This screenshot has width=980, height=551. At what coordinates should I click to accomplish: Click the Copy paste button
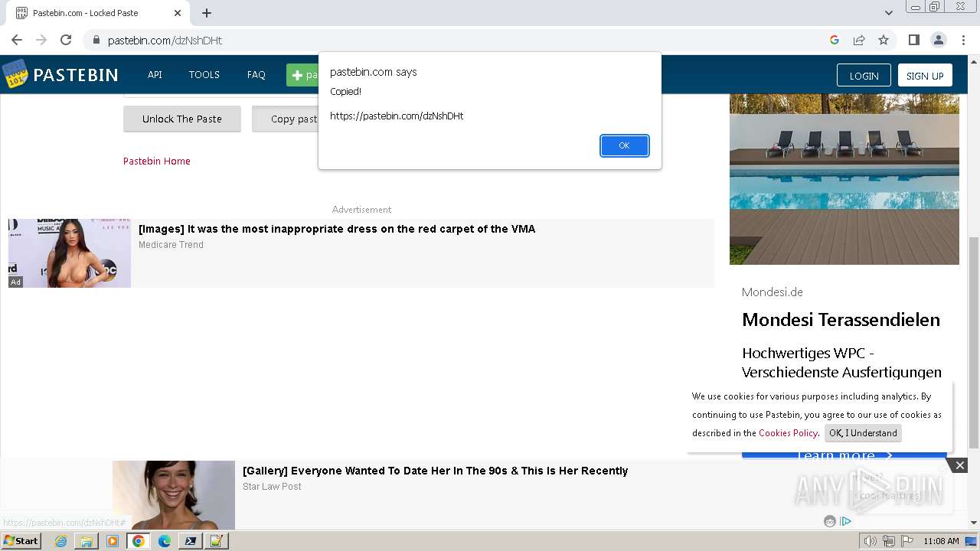pyautogui.click(x=286, y=119)
